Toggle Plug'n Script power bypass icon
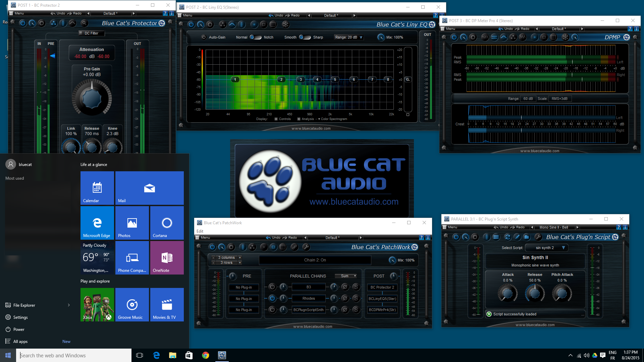644x362 pixels. click(456, 237)
